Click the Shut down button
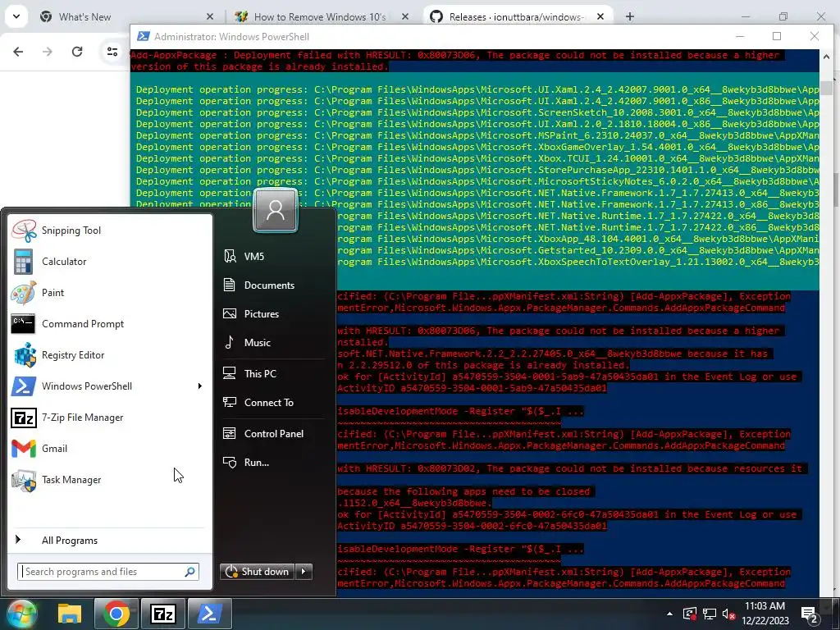Image resolution: width=840 pixels, height=630 pixels. (x=258, y=572)
